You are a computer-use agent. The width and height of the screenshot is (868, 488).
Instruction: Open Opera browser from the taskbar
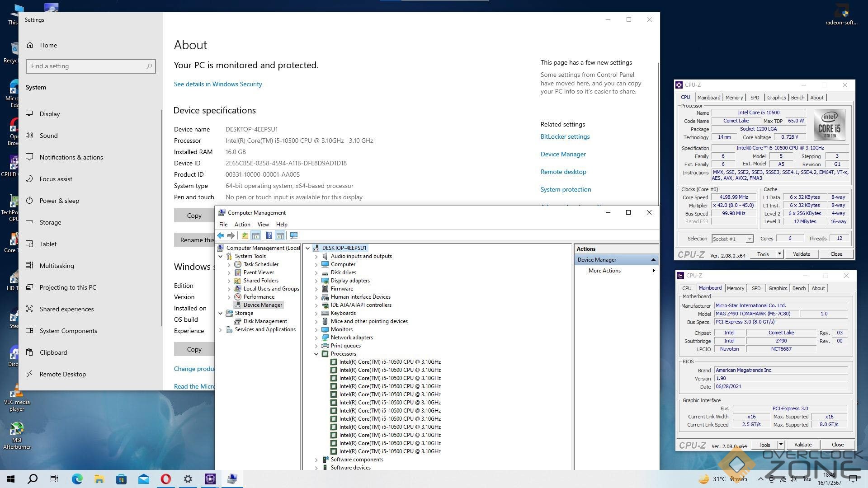[x=165, y=479]
